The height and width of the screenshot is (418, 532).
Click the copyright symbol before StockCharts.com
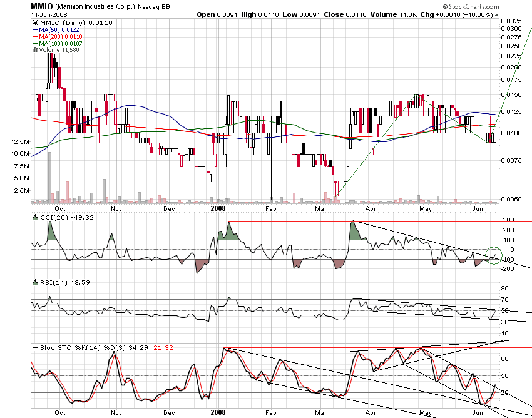445,6
